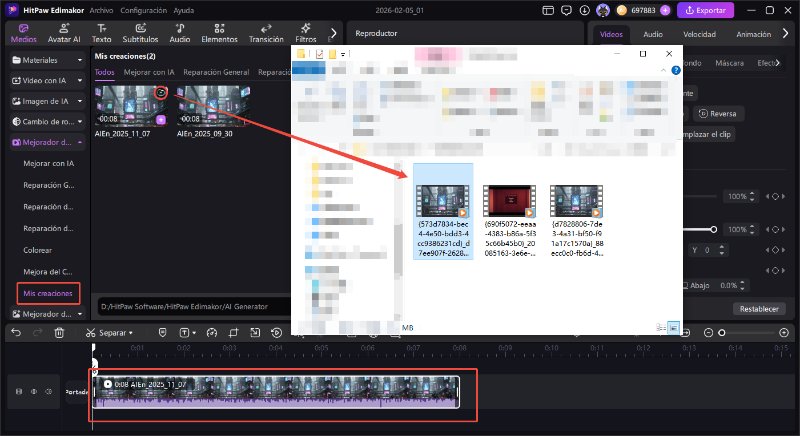Expand the Cambio de ro... section
This screenshot has height=436, width=800.
[x=47, y=121]
